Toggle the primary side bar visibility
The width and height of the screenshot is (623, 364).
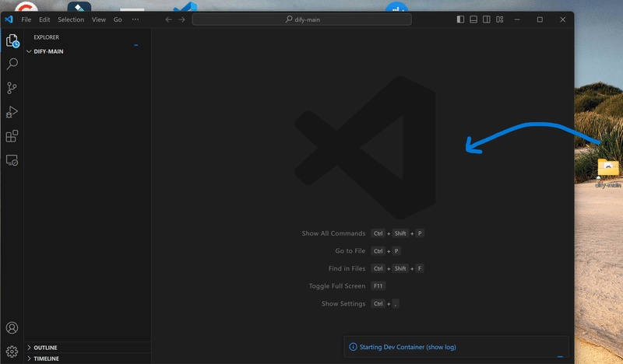[460, 19]
